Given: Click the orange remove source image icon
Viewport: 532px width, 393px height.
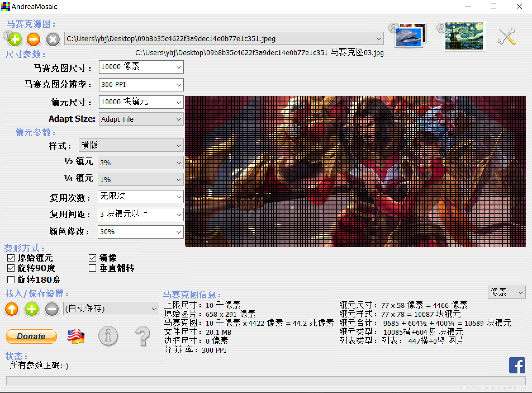Looking at the screenshot, I should point(34,39).
